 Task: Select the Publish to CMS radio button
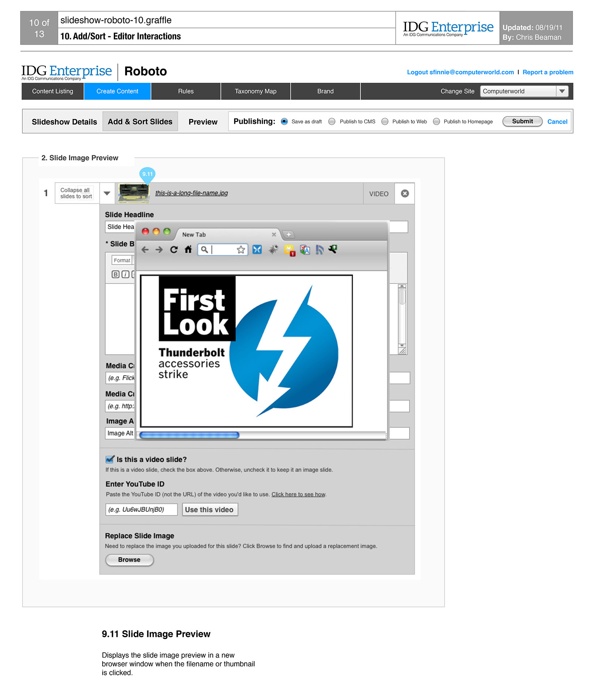point(332,122)
